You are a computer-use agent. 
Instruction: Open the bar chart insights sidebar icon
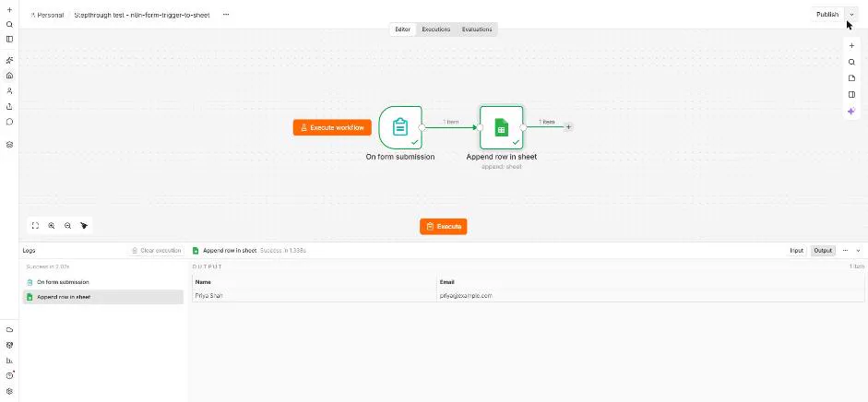tap(9, 361)
